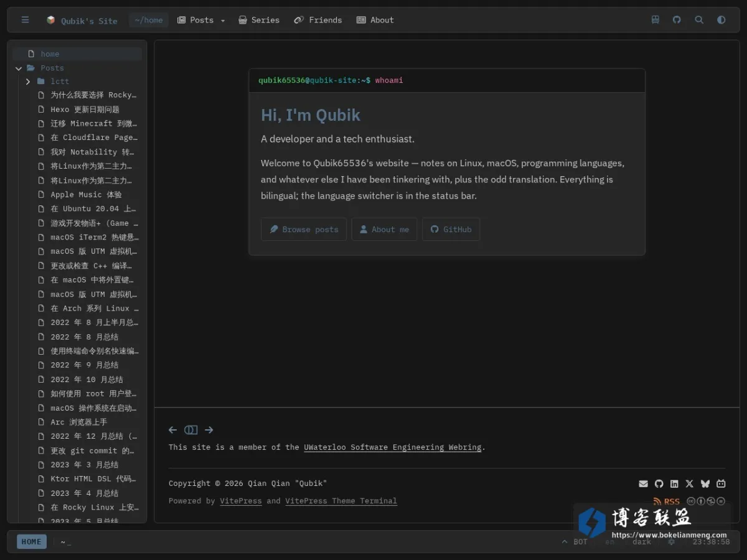Viewport: 747px width, 560px height.
Task: Toggle light/dark theme contrast icon
Action: [721, 20]
